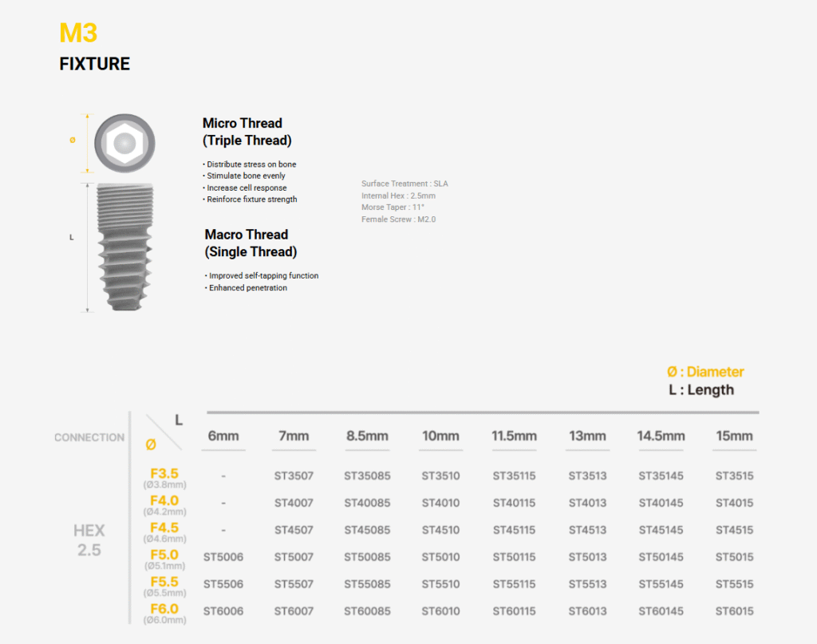The height and width of the screenshot is (644, 817).
Task: Click product code ST35085
Action: pyautogui.click(x=367, y=476)
